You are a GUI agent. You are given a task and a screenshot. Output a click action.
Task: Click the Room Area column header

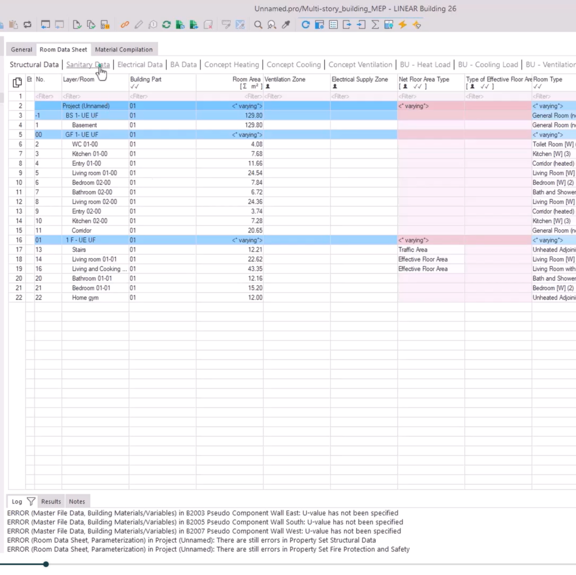coord(230,83)
